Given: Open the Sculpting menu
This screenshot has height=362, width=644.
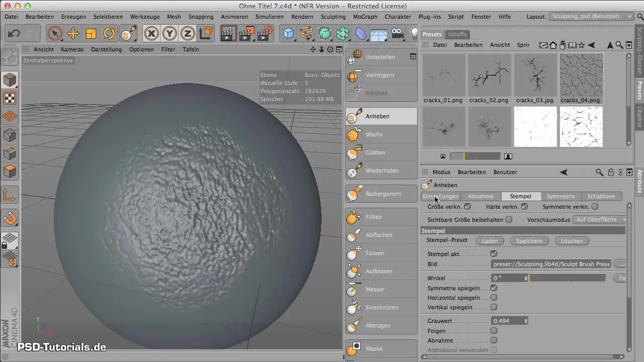Looking at the screenshot, I should pos(333,17).
